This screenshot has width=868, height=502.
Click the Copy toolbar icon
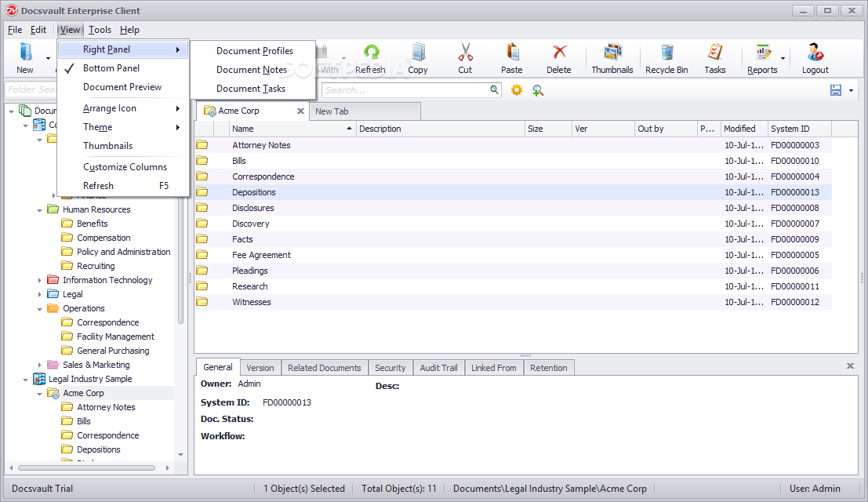pos(418,52)
